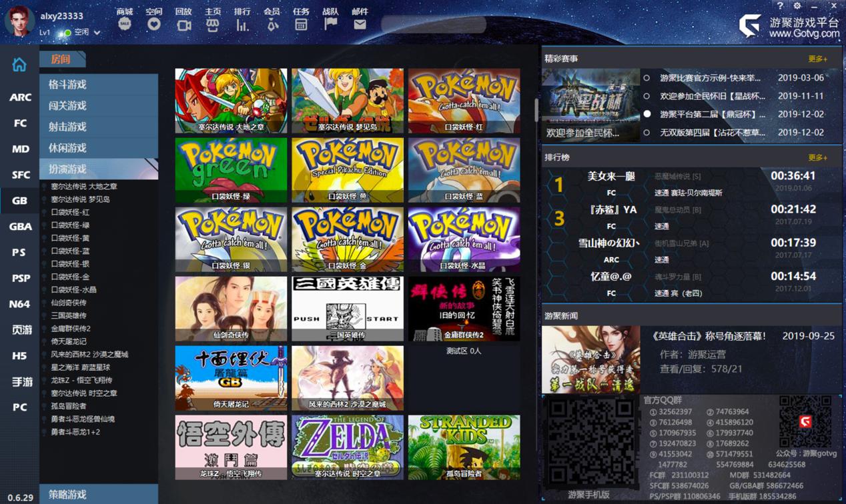Open the 空间 heart icon
846x504 pixels.
click(x=154, y=24)
